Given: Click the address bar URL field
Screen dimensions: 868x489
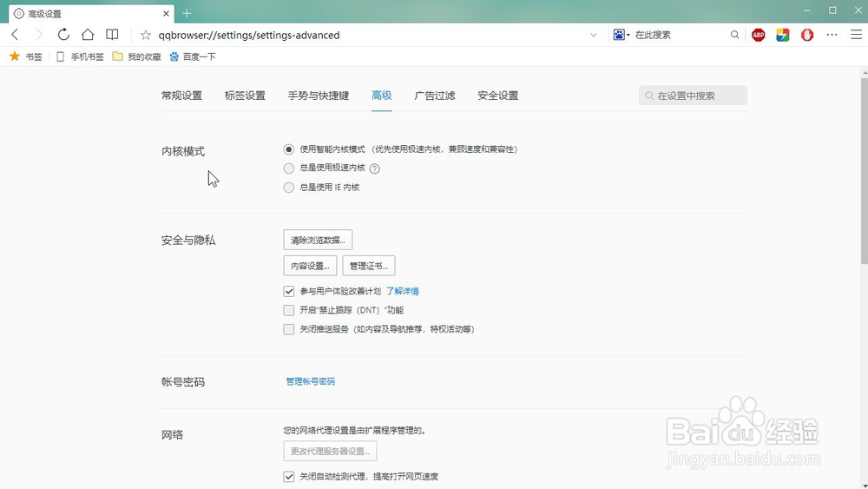Looking at the screenshot, I should click(368, 35).
